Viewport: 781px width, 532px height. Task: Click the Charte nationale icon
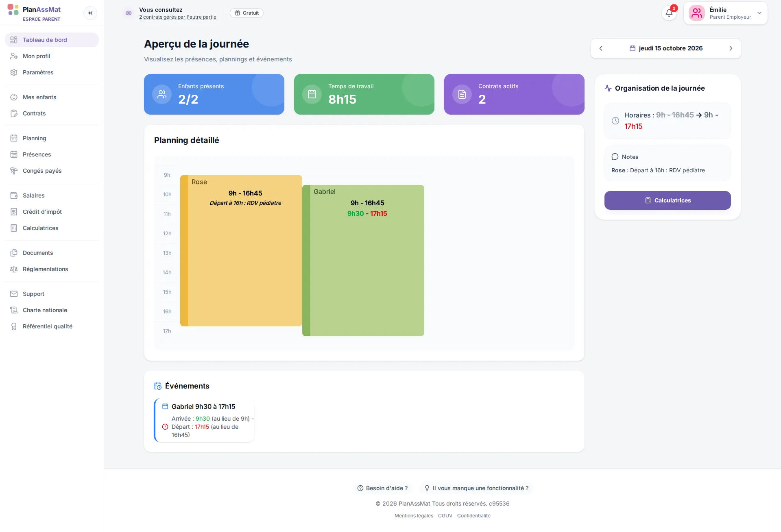pyautogui.click(x=14, y=310)
